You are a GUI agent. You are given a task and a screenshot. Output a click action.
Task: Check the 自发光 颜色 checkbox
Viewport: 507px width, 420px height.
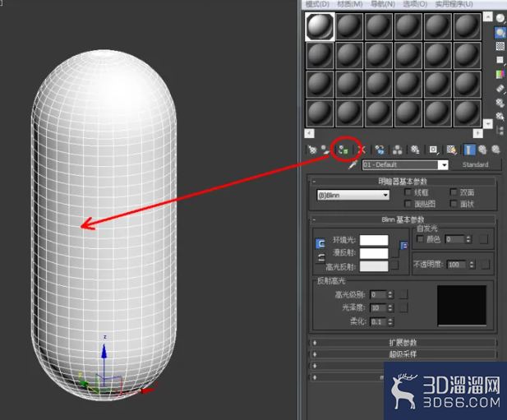coord(420,239)
